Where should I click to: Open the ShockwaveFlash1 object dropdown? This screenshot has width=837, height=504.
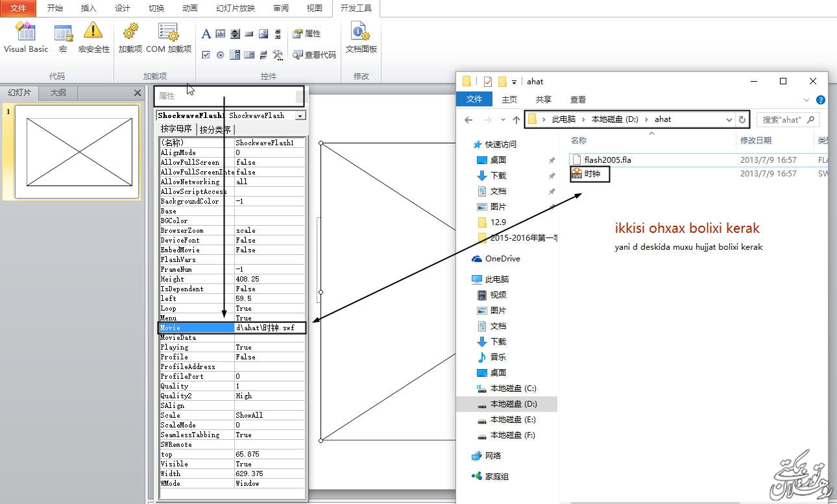pos(300,115)
